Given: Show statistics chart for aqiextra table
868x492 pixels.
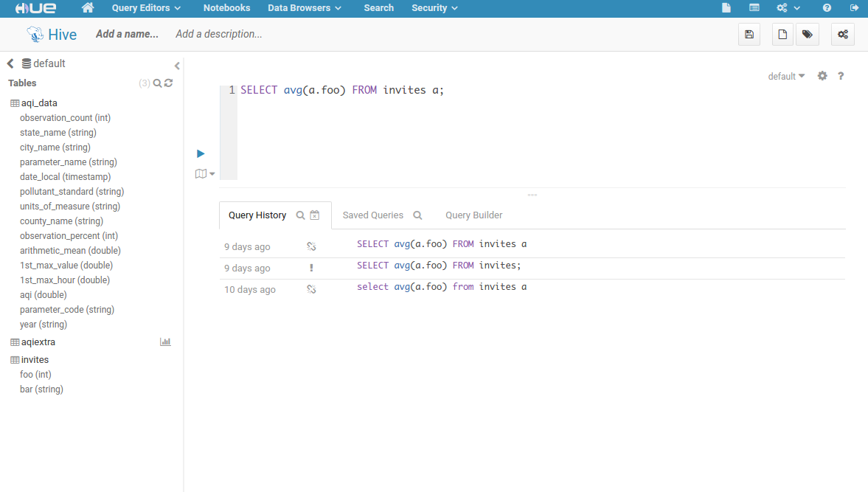Looking at the screenshot, I should 165,342.
